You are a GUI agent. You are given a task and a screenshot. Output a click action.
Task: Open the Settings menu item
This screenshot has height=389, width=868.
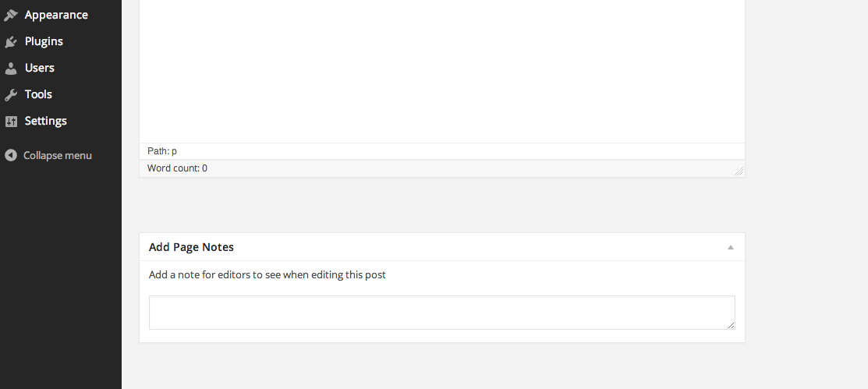click(45, 121)
